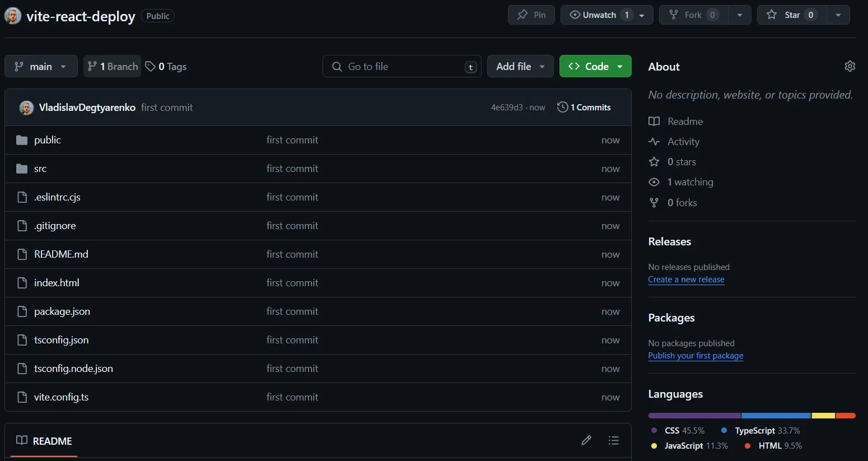The height and width of the screenshot is (461, 868).
Task: Click the pencil edit README icon
Action: 586,440
